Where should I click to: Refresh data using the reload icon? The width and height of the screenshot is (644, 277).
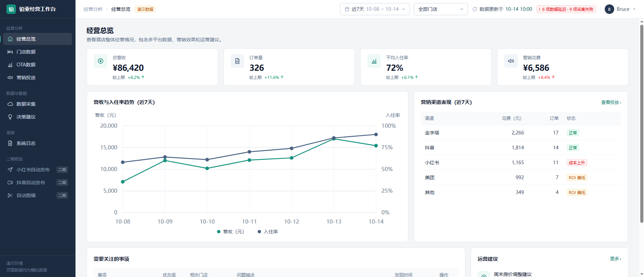[475, 9]
